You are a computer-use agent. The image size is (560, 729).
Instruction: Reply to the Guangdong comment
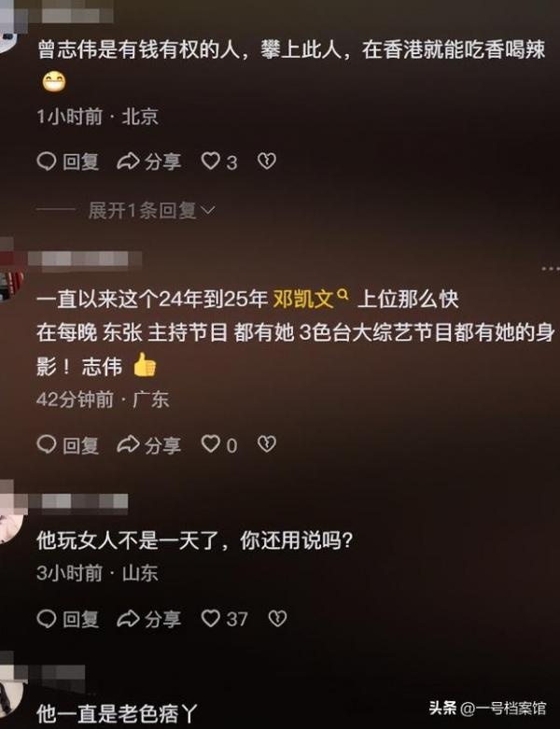point(68,444)
